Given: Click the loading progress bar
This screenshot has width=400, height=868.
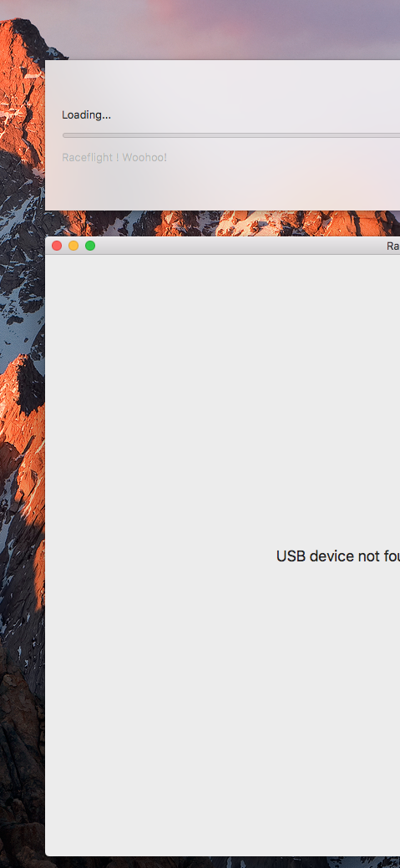Looking at the screenshot, I should tap(231, 135).
